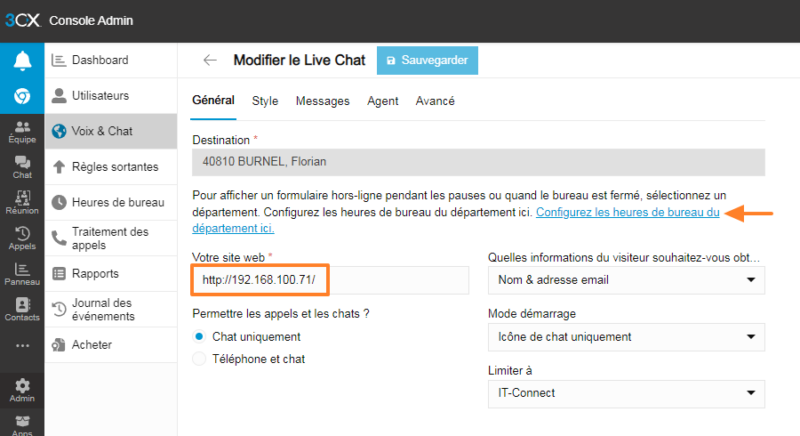The height and width of the screenshot is (436, 800).
Task: Open the Chat icon in left rail
Action: 22,167
